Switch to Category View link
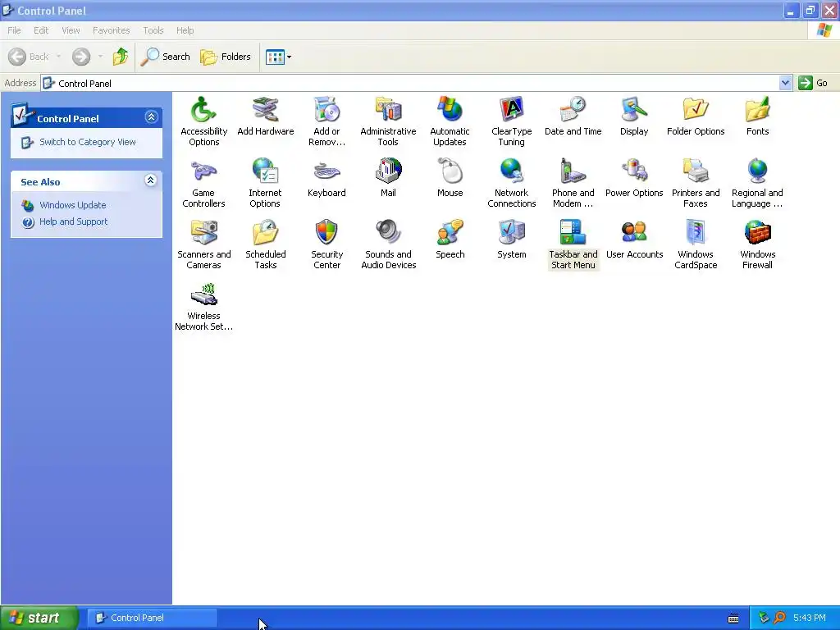This screenshot has height=630, width=840. click(87, 142)
